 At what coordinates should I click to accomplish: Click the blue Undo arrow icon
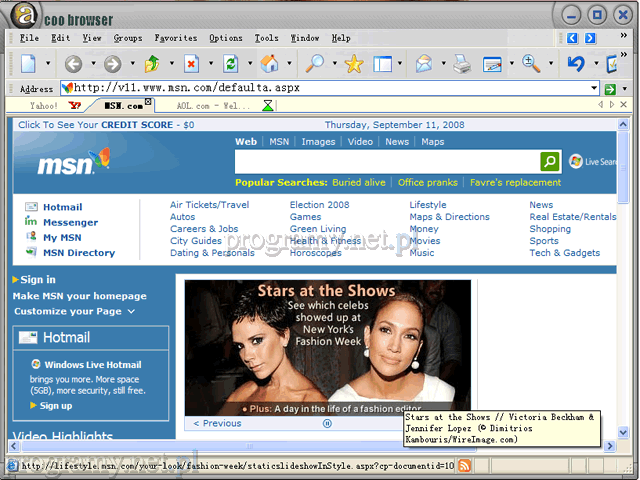(576, 64)
